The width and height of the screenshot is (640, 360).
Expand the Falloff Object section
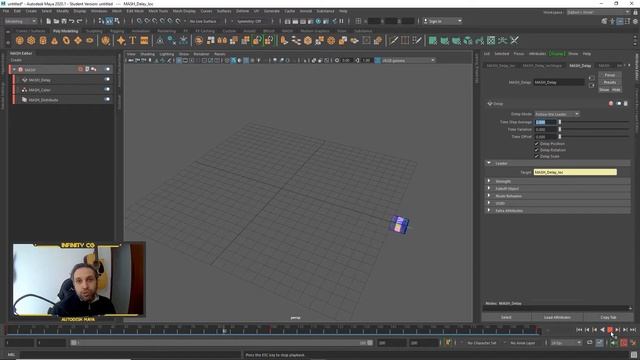(489, 188)
